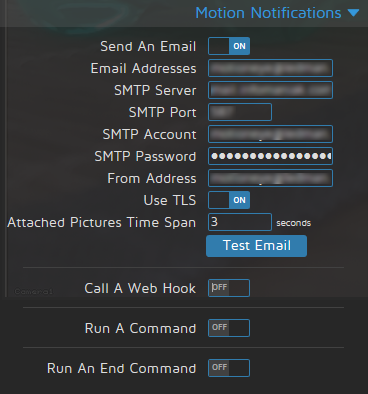The image size is (368, 394).
Task: Click the Run An End Command label
Action: tap(121, 368)
